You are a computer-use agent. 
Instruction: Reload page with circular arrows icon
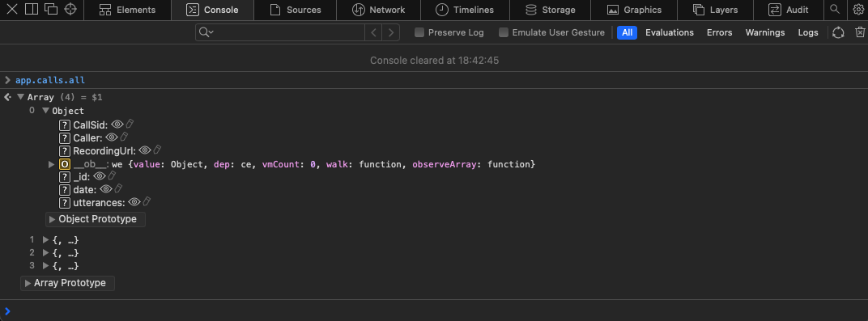839,32
